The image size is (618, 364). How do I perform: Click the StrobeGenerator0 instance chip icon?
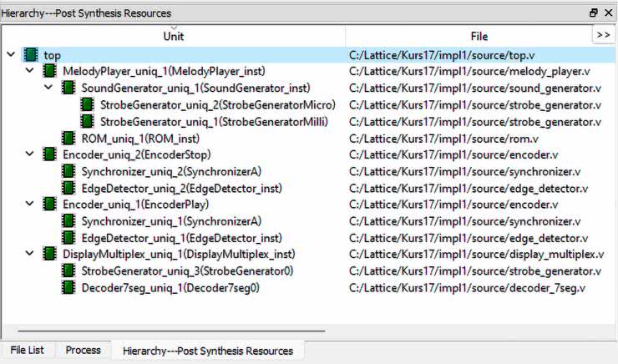click(x=68, y=271)
